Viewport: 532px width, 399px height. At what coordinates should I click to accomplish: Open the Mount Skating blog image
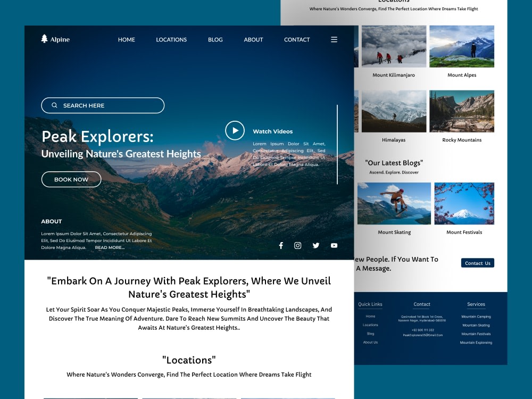click(394, 203)
